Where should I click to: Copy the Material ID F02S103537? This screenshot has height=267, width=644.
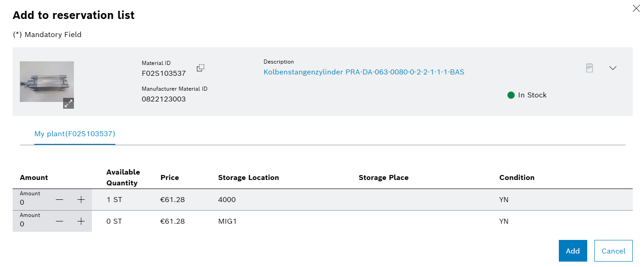(x=201, y=68)
